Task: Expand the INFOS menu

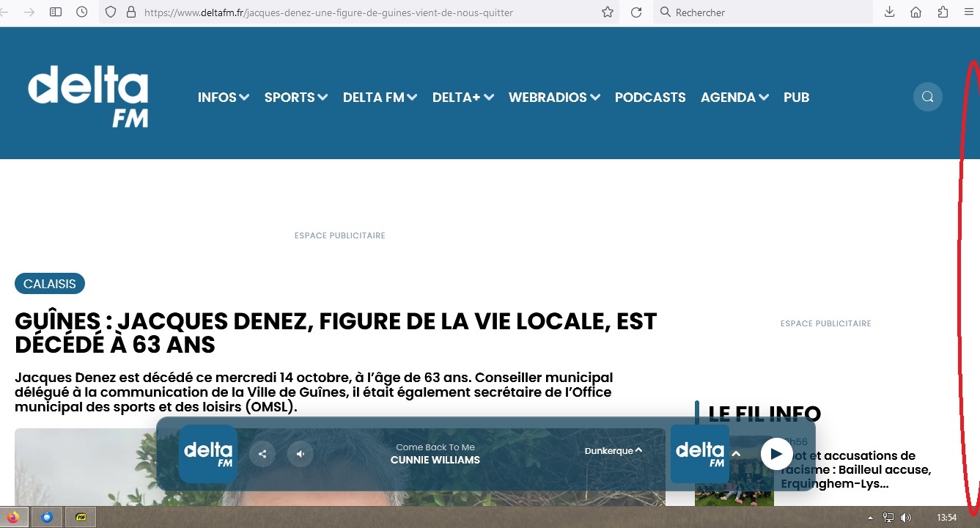Action: (224, 98)
